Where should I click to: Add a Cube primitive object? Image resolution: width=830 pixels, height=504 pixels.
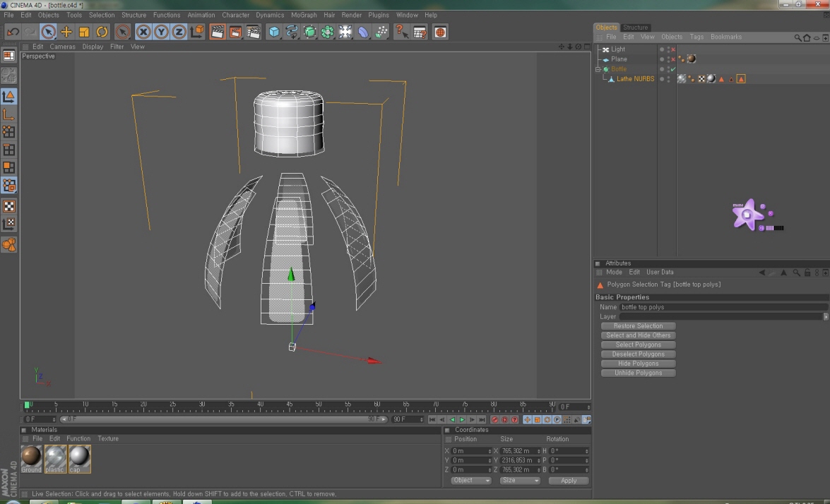[273, 32]
